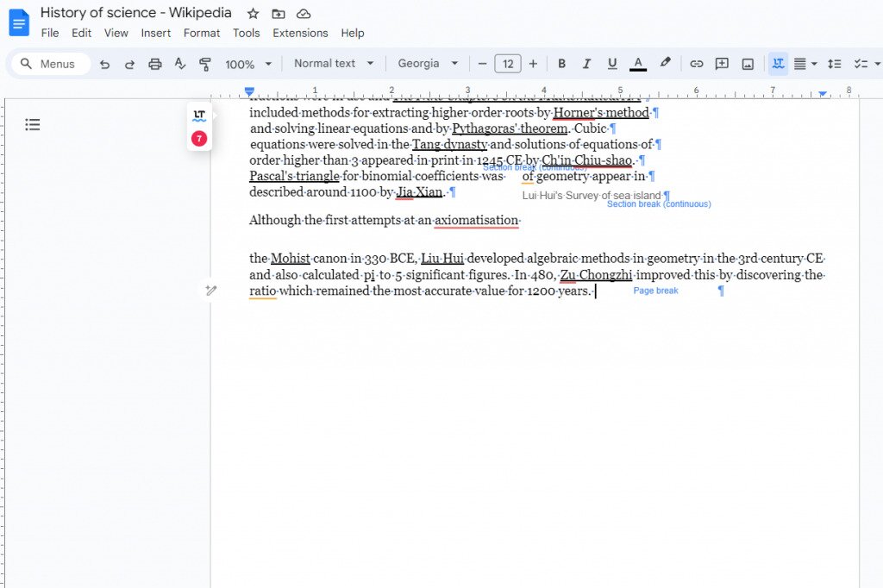This screenshot has height=588, width=883.
Task: Select the text color swatch
Action: click(x=638, y=63)
